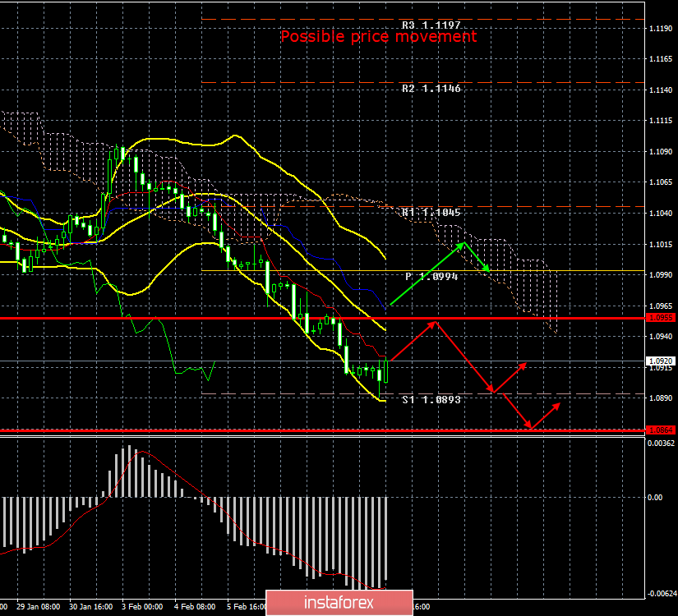Click the S1 1.0893 support label
678x616 pixels.
(431, 399)
